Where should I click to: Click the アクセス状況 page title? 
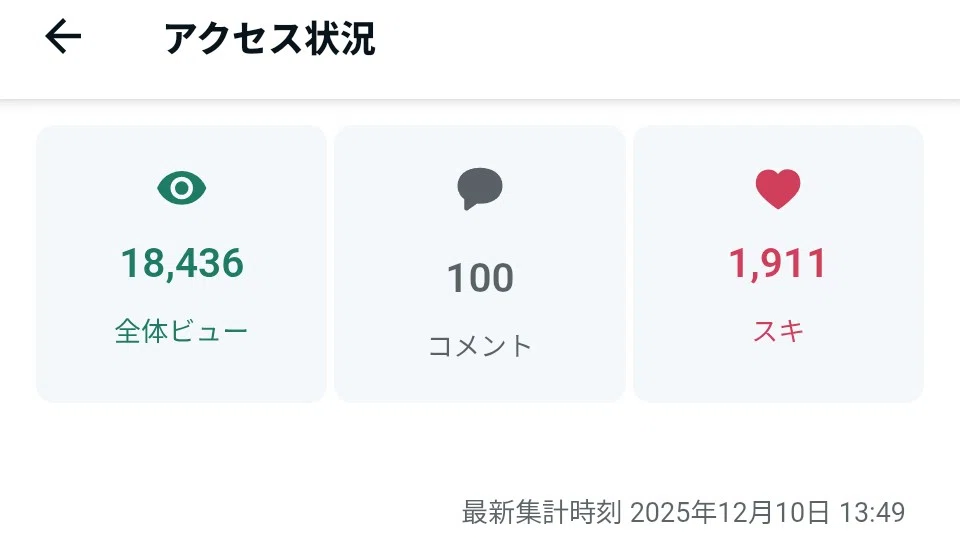269,38
